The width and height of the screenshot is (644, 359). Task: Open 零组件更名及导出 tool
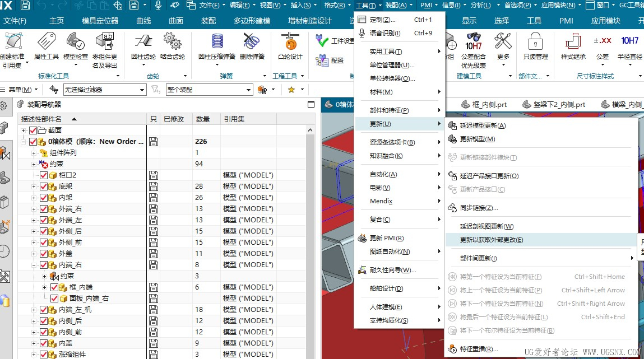point(105,50)
